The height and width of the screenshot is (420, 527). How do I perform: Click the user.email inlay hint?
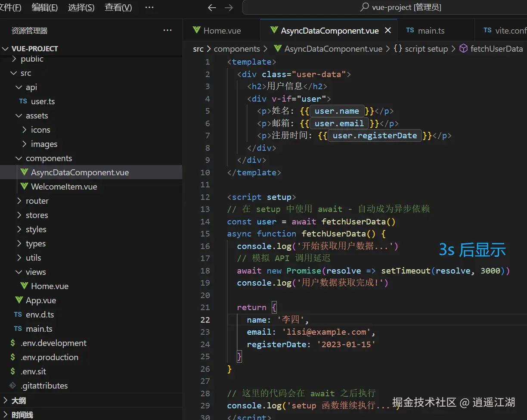(339, 124)
